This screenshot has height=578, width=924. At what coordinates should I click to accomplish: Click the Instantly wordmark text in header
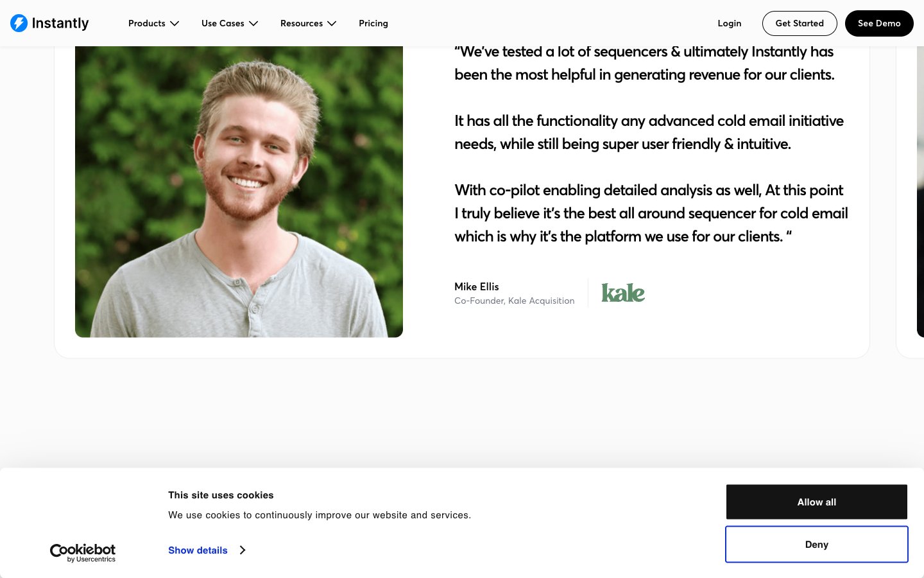pyautogui.click(x=60, y=23)
